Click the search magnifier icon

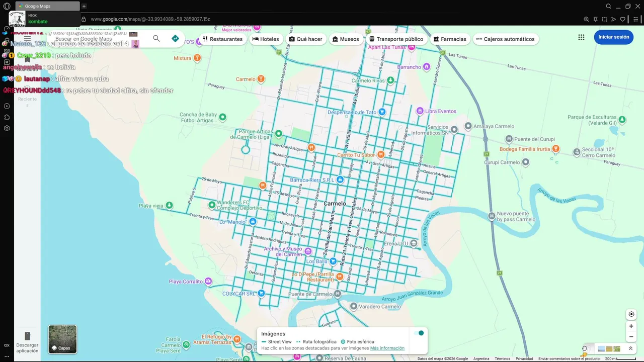tap(156, 39)
